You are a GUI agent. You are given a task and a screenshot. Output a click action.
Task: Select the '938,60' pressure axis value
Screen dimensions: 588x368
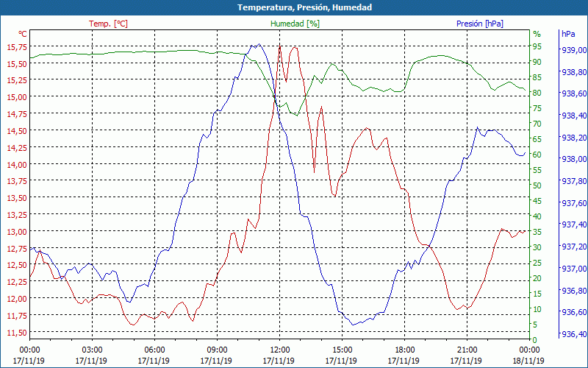573,93
